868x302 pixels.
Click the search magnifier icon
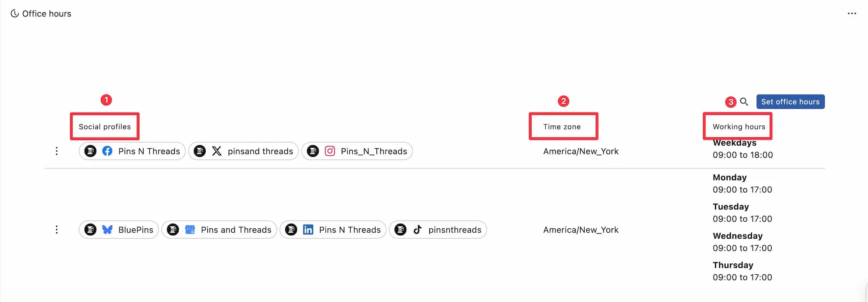click(x=744, y=102)
